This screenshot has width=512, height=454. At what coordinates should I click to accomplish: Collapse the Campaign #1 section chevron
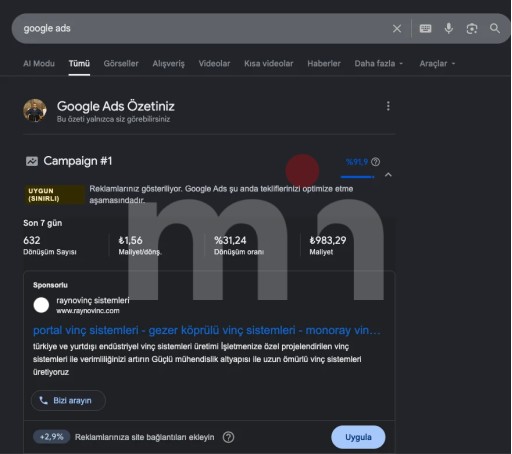[x=388, y=175]
